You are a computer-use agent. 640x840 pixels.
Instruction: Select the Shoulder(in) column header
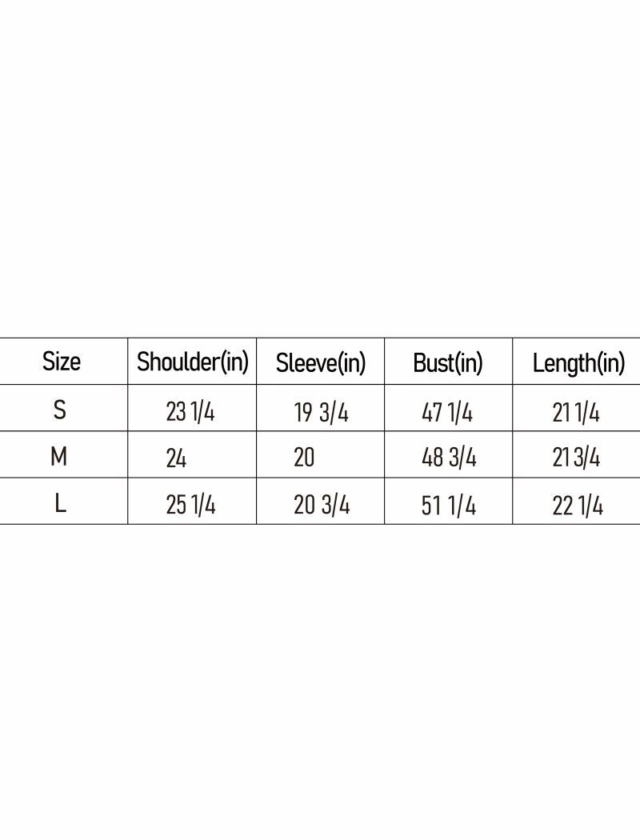tap(193, 362)
